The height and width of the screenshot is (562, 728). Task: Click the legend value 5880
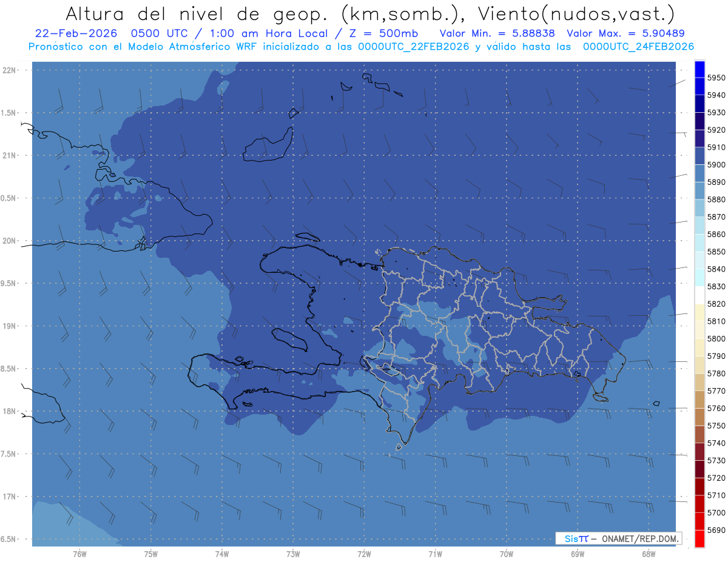(716, 199)
